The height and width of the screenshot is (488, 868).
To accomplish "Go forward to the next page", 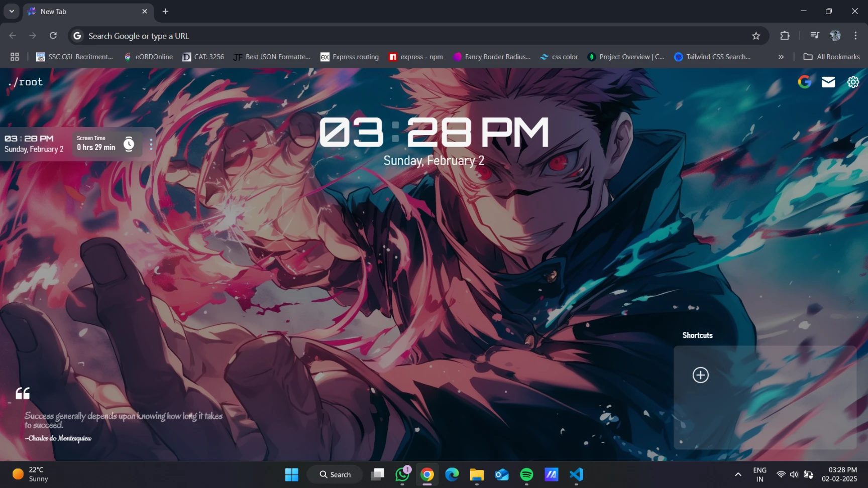I will [x=33, y=36].
